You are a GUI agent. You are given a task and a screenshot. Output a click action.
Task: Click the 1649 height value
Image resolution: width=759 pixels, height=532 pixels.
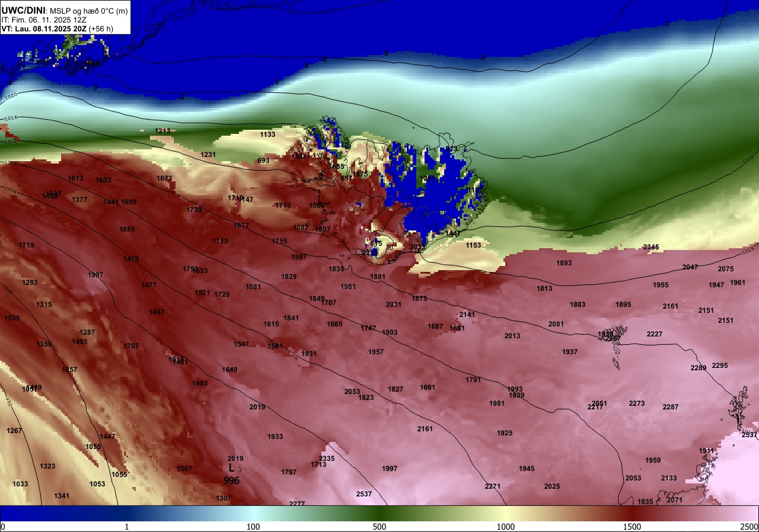(x=229, y=370)
